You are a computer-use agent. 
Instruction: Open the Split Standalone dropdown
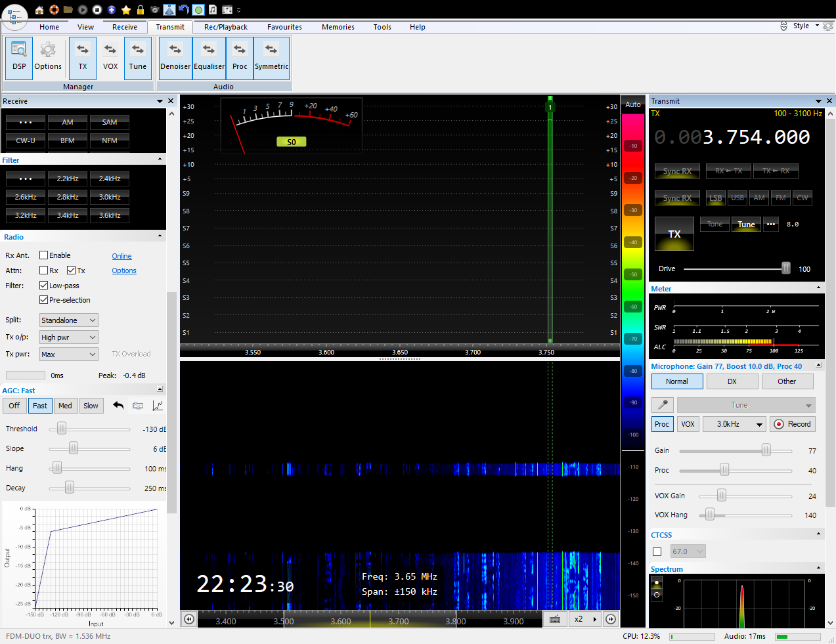click(x=69, y=320)
